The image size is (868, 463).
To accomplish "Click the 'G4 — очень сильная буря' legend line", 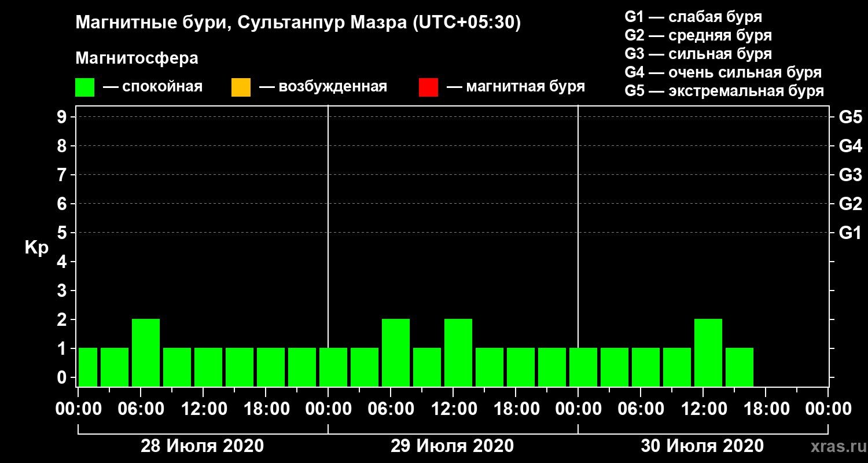I will (x=723, y=72).
